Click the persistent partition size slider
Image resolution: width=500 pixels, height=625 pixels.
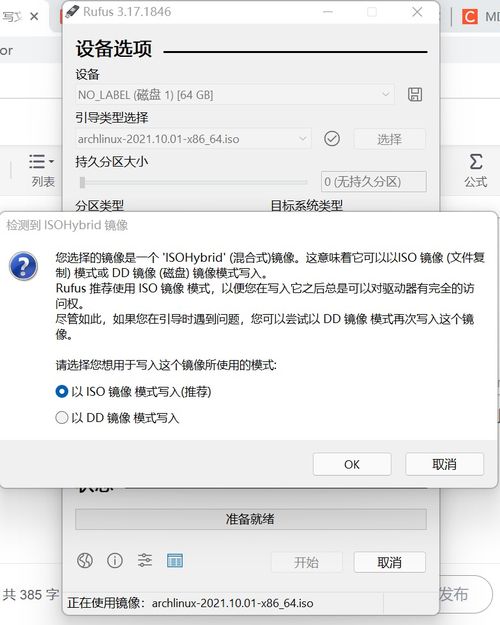pos(193,182)
